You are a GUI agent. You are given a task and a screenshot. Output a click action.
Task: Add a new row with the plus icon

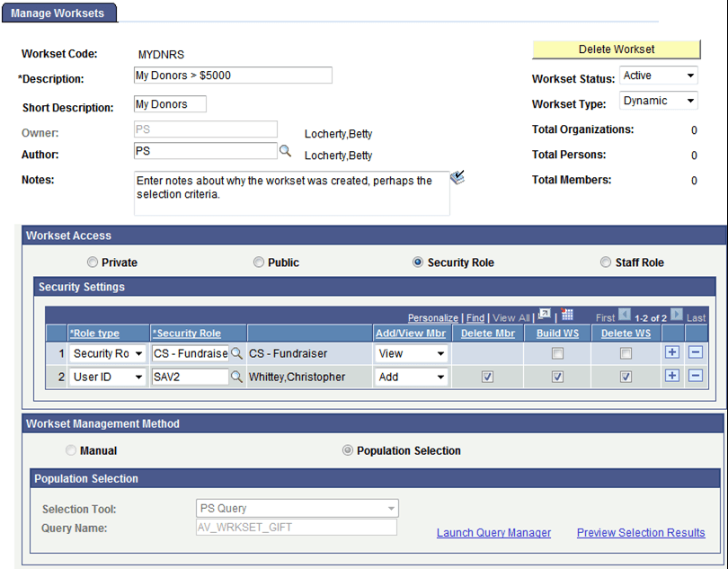coord(672,352)
